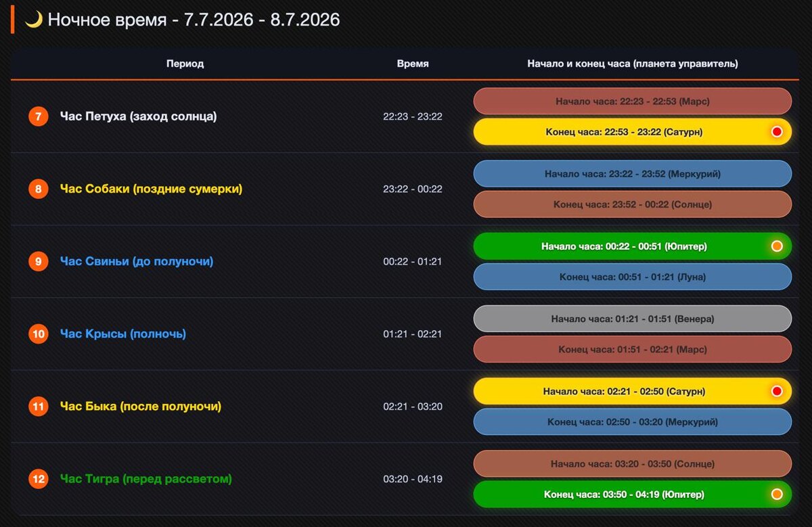This screenshot has width=812, height=527.
Task: Click the Час Собаки (поздние сумерки) label
Action: pos(151,189)
